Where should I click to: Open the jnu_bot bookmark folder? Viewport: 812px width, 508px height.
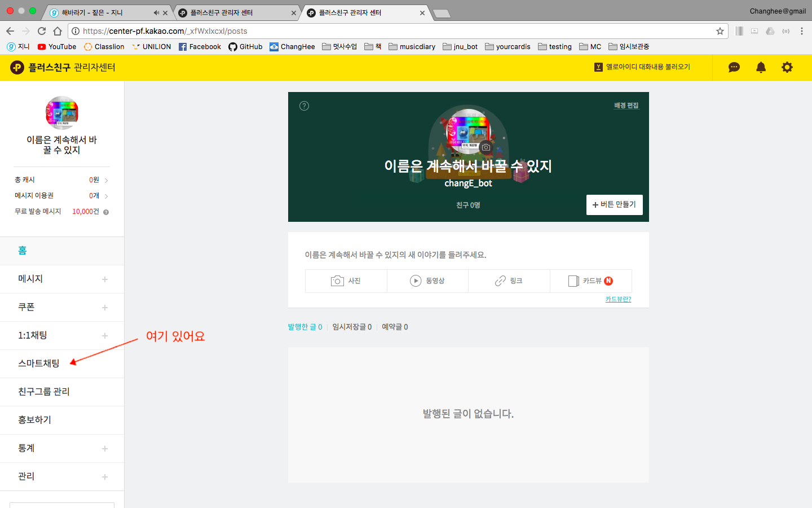pos(460,47)
